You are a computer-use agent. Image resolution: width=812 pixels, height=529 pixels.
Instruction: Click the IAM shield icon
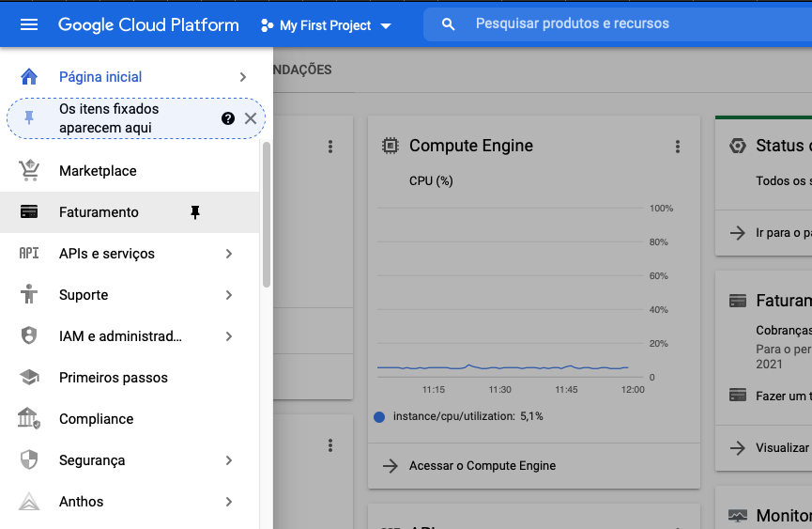tap(29, 335)
